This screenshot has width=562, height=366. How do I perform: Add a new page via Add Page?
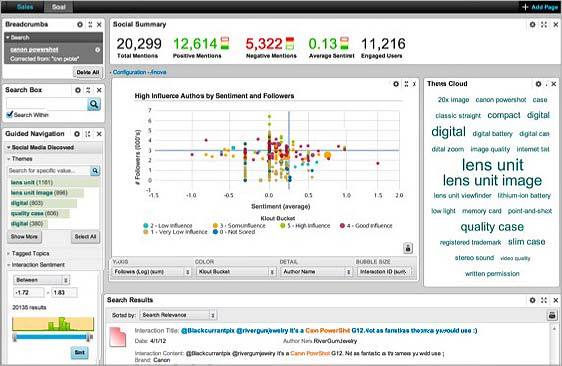(540, 7)
